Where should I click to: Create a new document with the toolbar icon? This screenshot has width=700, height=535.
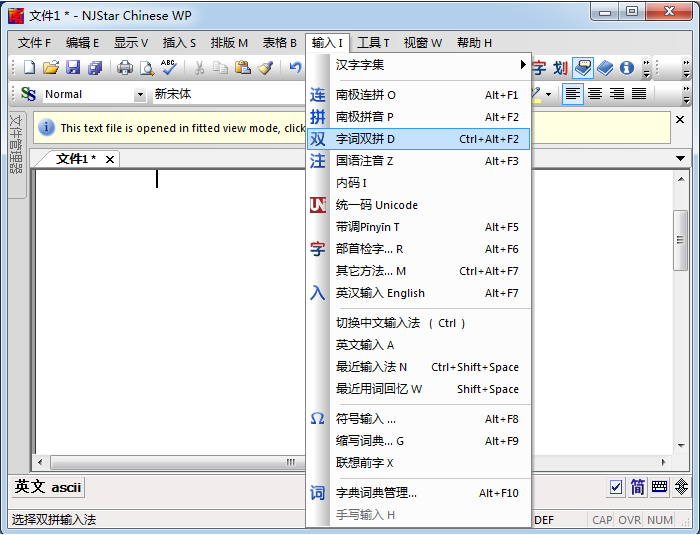[29, 68]
